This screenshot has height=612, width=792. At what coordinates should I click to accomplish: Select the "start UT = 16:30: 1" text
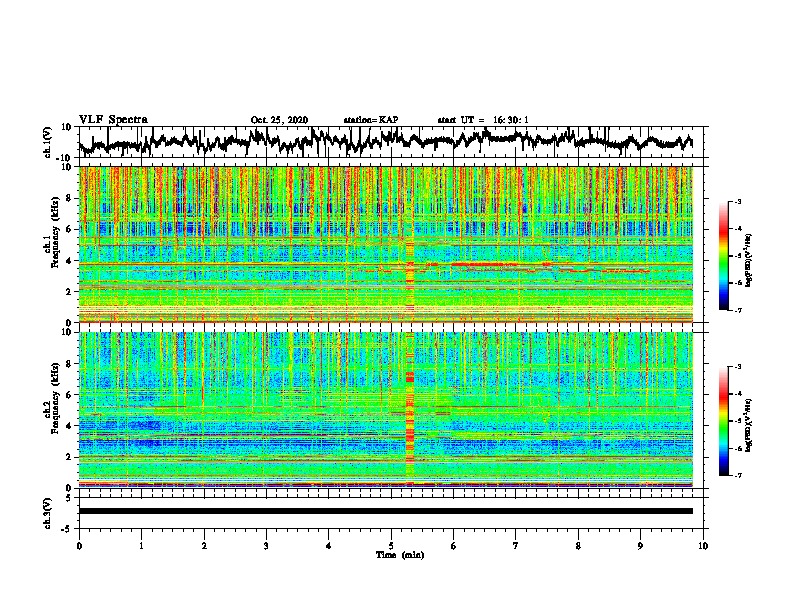point(483,120)
